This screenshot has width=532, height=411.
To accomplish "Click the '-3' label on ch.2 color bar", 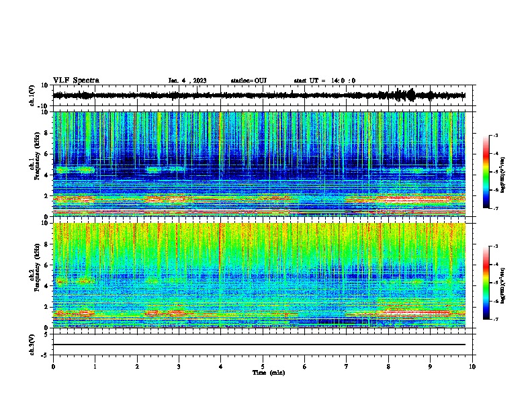I will 495,246.
